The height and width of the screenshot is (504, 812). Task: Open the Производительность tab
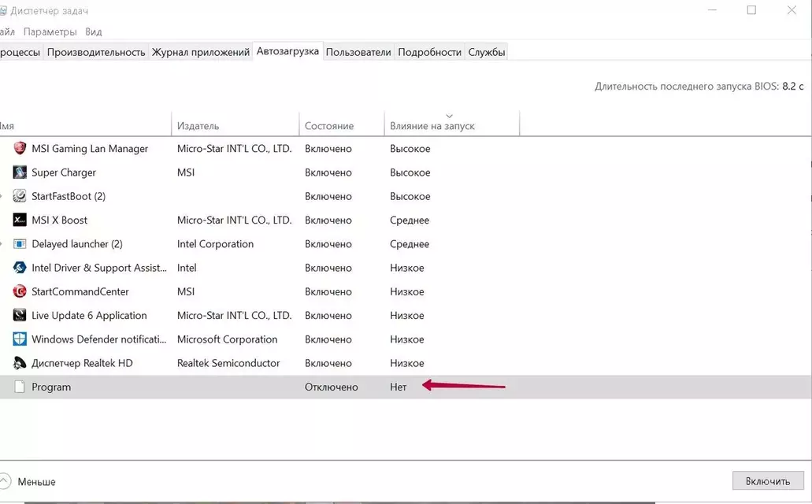(x=96, y=52)
